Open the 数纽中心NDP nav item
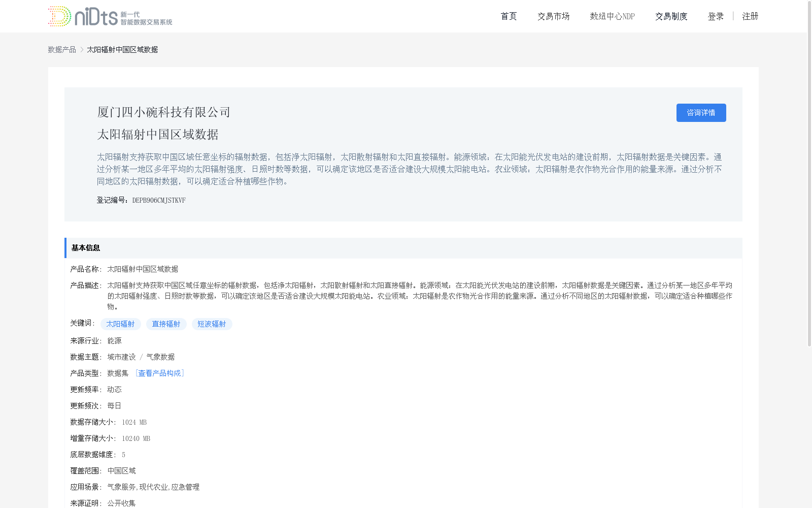The image size is (812, 508). point(612,16)
